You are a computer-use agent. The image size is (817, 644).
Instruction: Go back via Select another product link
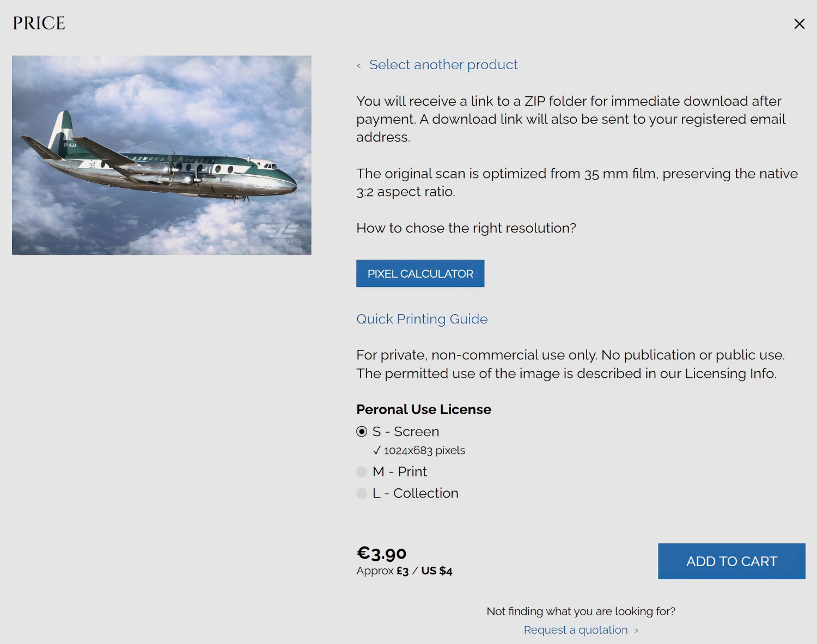pos(443,65)
